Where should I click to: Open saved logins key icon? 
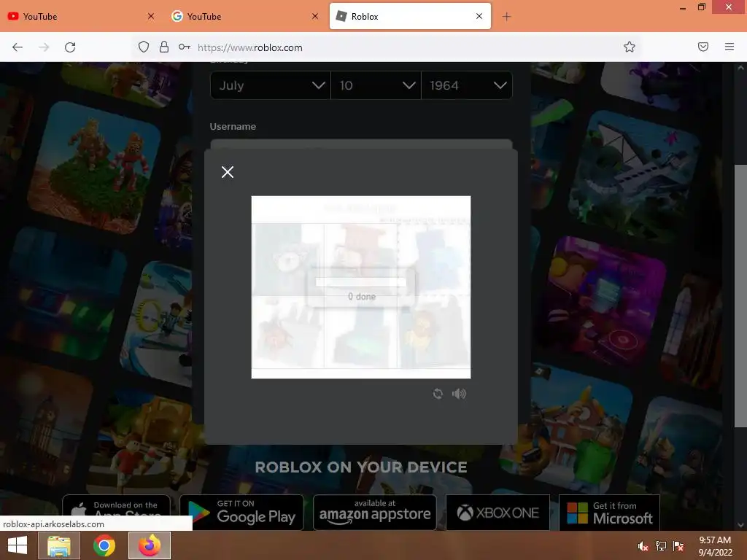(x=185, y=47)
